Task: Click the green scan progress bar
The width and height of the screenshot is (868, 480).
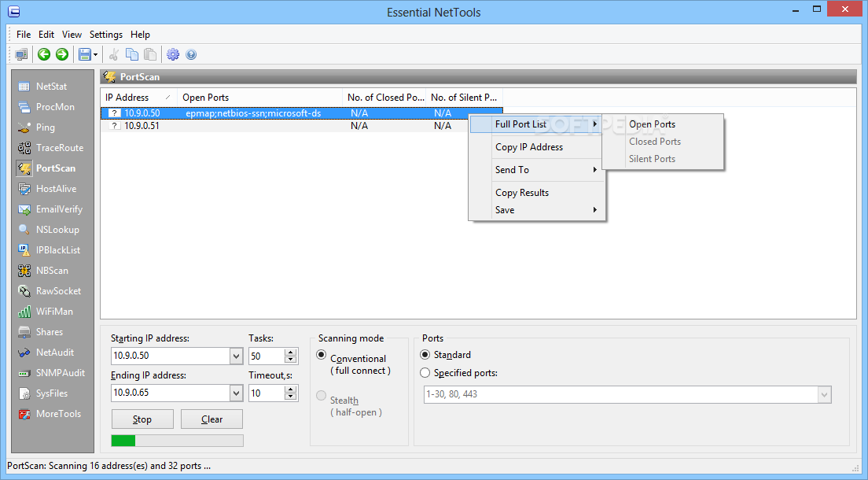Action: 177,441
